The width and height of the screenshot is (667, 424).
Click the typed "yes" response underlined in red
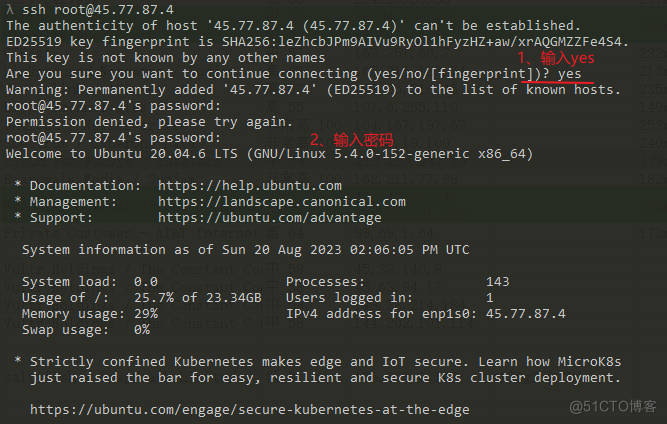pos(570,74)
